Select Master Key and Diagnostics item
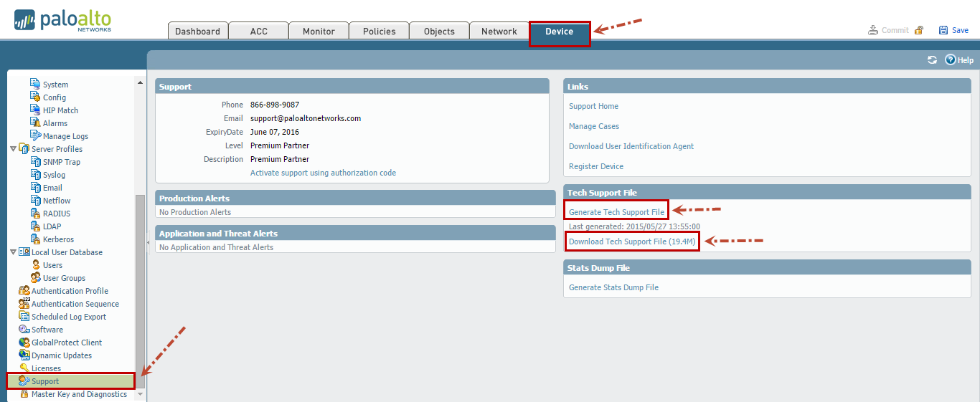 click(x=79, y=394)
